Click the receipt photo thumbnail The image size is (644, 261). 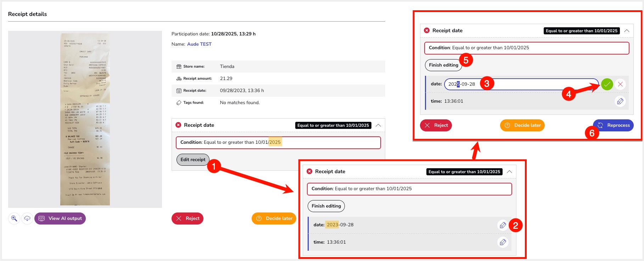(x=85, y=119)
